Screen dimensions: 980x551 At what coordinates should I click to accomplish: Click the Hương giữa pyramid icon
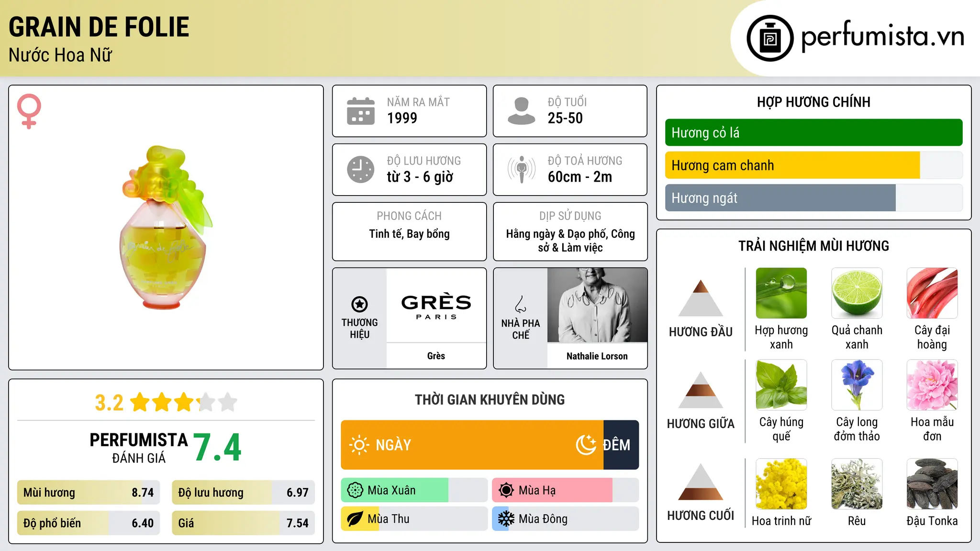pos(701,390)
